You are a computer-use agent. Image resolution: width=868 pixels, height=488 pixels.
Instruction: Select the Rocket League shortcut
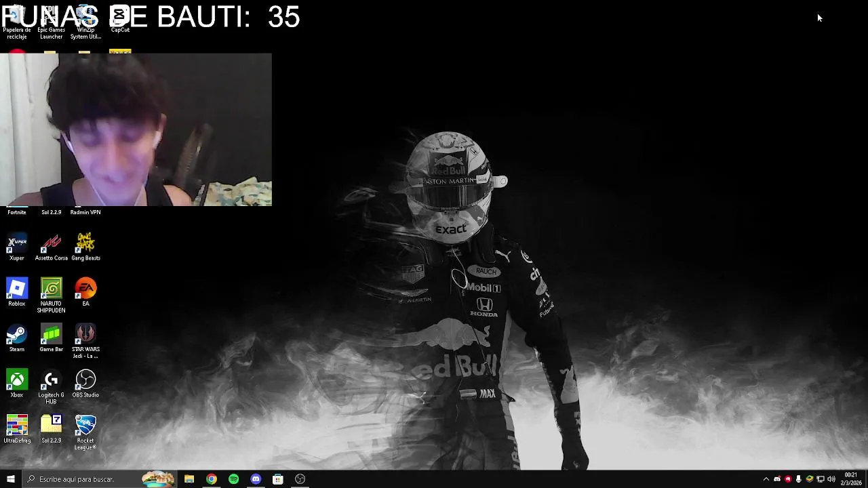tap(85, 432)
